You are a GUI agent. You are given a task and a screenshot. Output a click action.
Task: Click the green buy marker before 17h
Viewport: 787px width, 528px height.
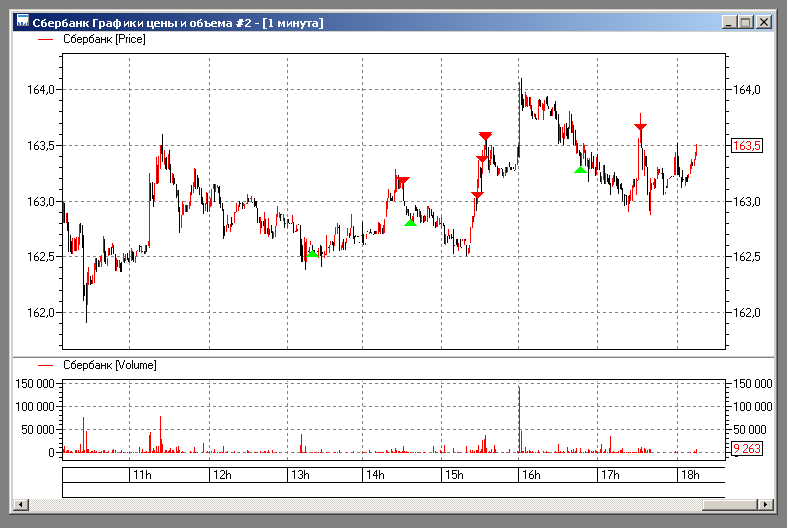[580, 170]
